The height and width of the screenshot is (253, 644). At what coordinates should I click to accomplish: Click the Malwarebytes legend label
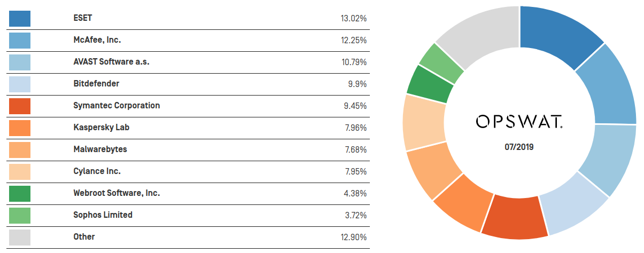click(100, 149)
